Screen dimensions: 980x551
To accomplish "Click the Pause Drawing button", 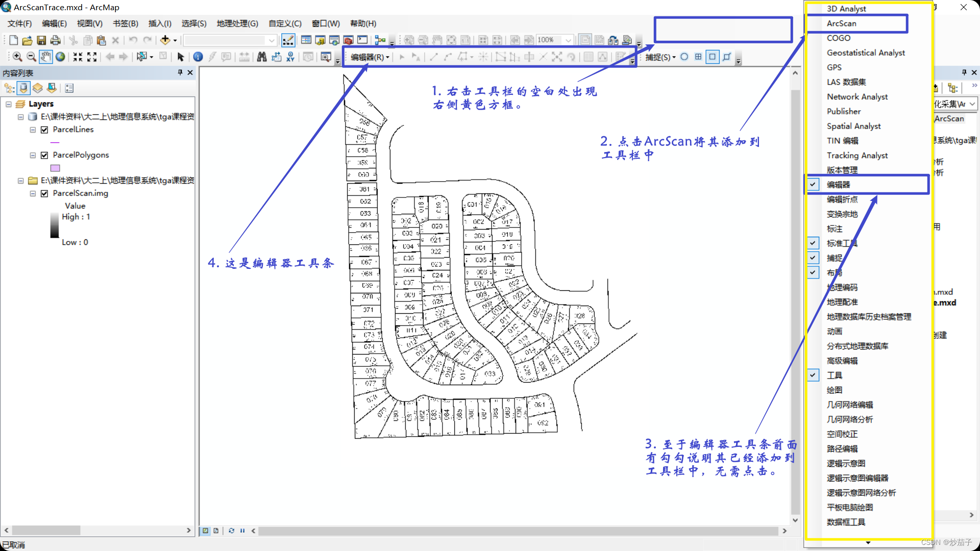I will click(x=242, y=531).
